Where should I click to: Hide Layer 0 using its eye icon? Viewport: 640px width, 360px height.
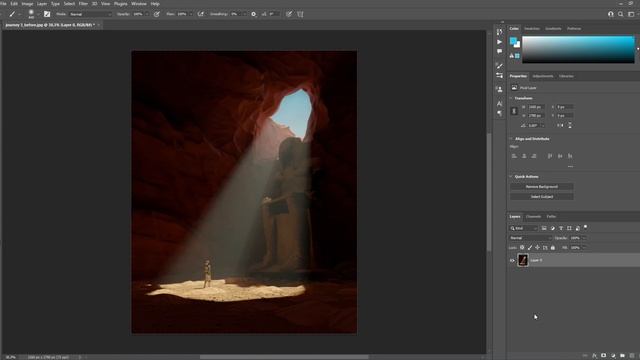(x=512, y=260)
